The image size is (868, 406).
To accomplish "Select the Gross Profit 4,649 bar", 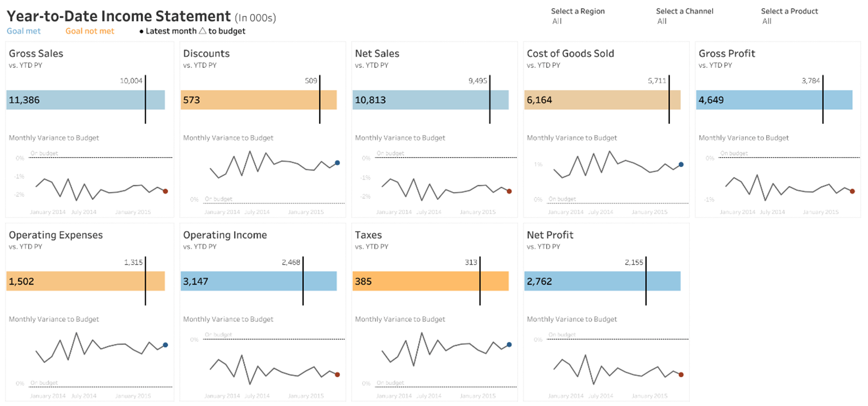I will 774,100.
